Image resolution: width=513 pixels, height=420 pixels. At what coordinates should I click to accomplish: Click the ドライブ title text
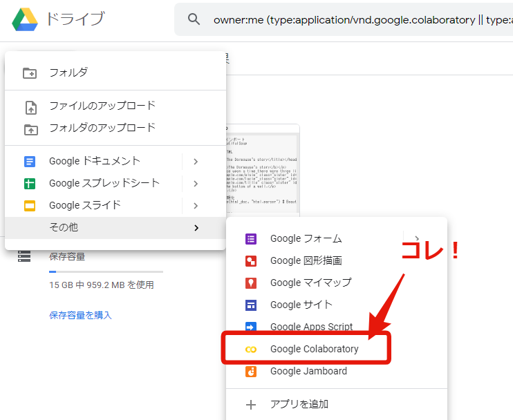[75, 19]
